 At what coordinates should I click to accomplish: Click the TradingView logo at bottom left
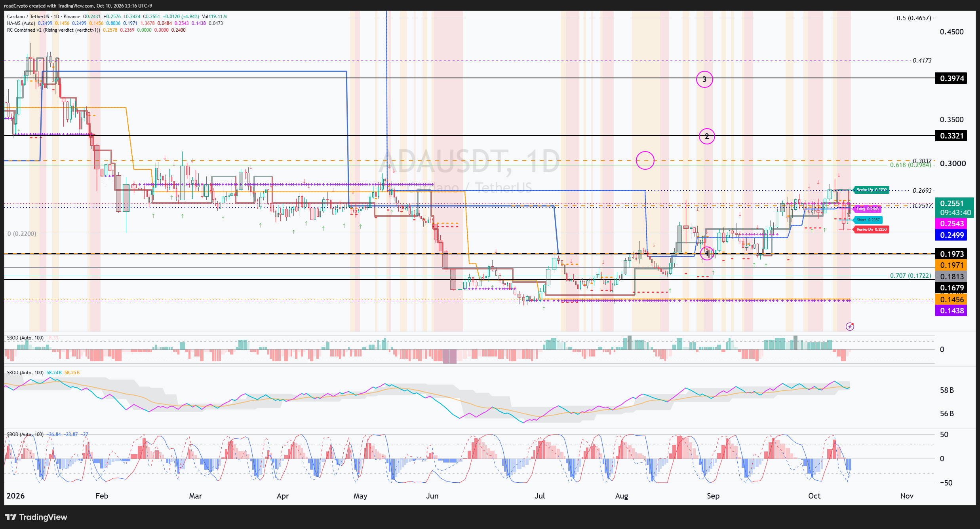coord(36,517)
